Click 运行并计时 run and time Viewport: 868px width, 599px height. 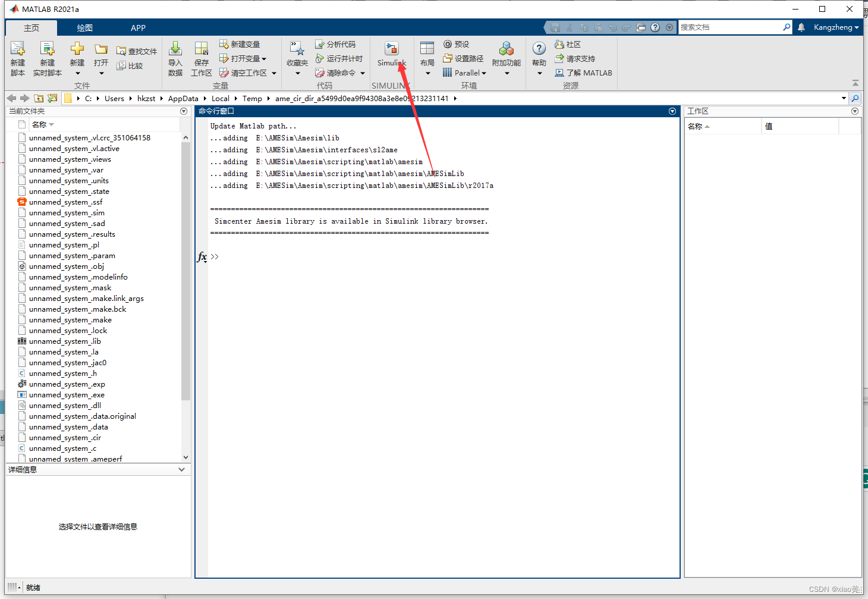coord(339,58)
